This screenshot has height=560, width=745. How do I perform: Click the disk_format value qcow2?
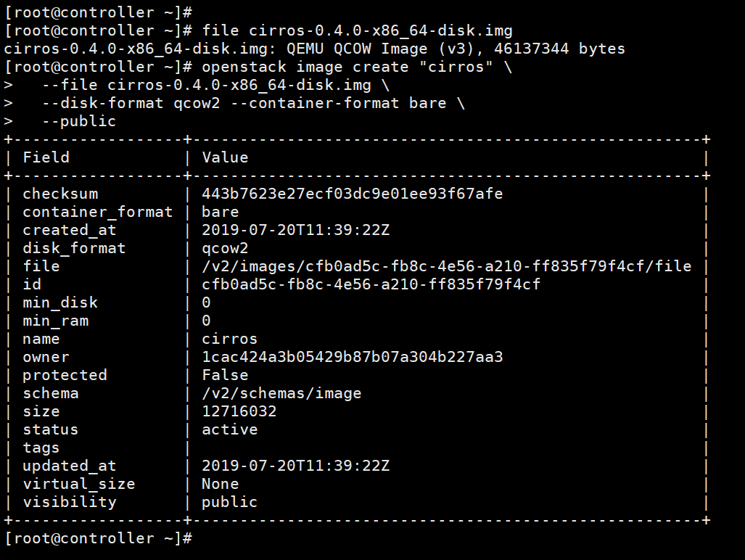click(225, 248)
